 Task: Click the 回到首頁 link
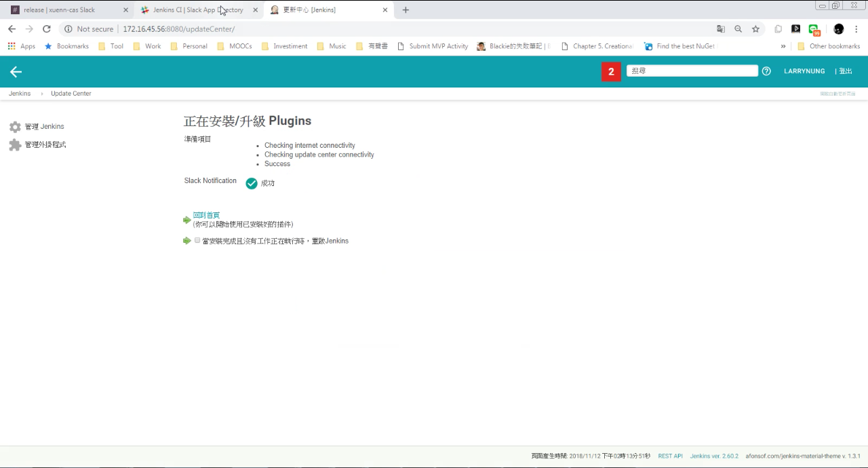(x=206, y=215)
